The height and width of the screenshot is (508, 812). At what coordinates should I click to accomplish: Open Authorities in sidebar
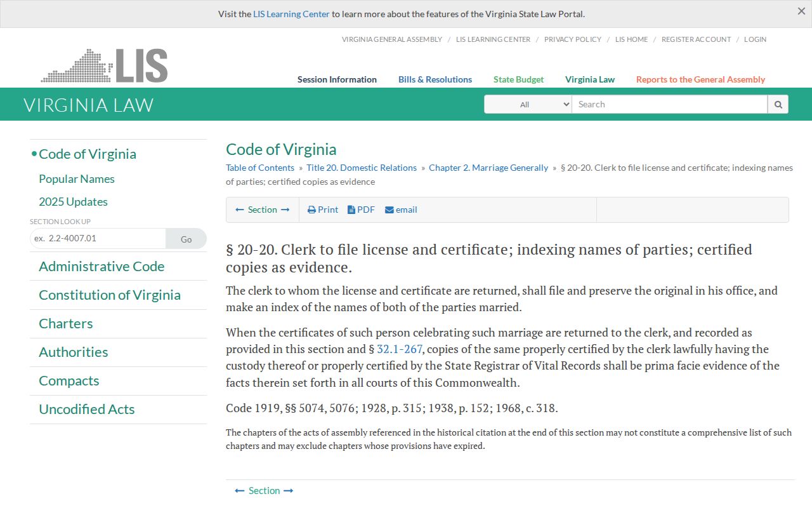[74, 352]
